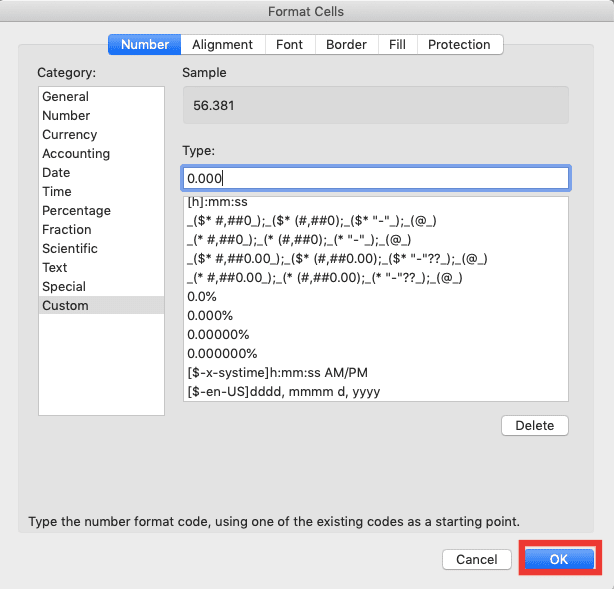Screen dimensions: 614x589
Task: Choose the Text category
Action: 101,267
